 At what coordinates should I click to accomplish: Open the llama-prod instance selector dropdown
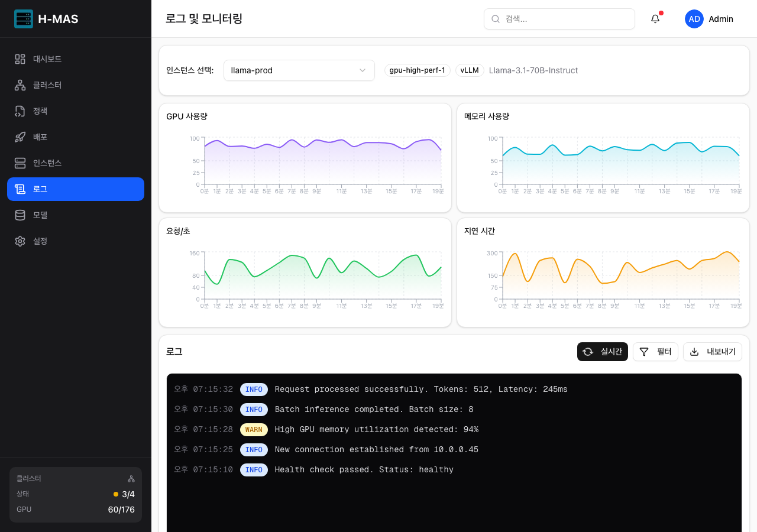click(x=299, y=70)
